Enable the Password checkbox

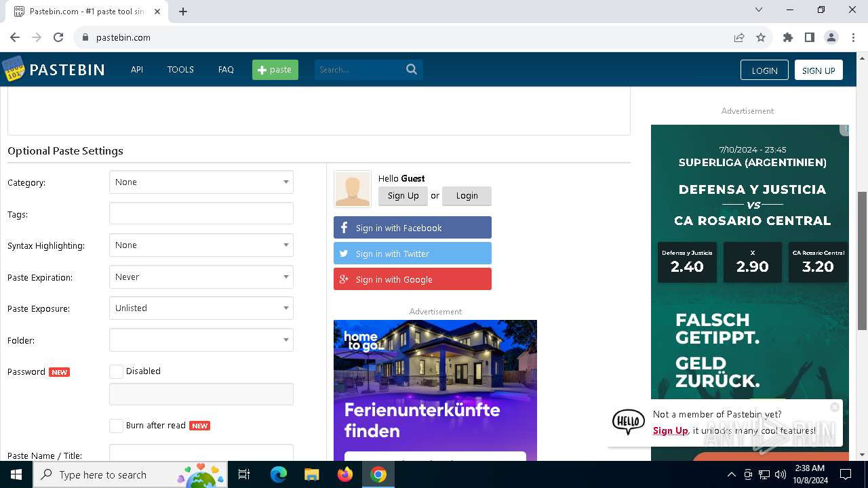pos(116,371)
